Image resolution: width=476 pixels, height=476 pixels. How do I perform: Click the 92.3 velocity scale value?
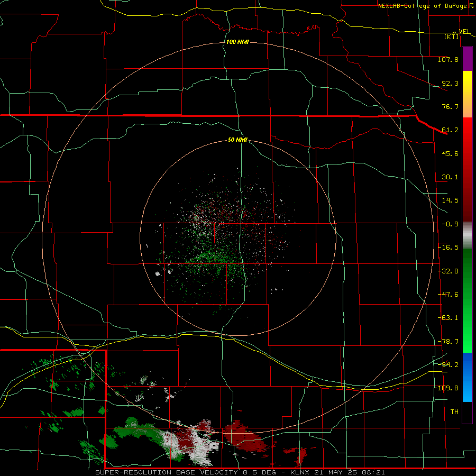tap(450, 83)
